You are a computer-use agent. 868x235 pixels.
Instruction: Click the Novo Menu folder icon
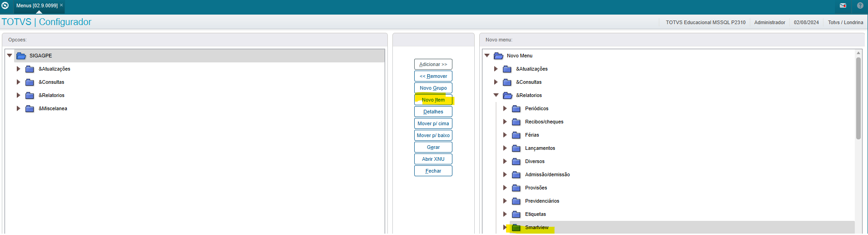(x=498, y=56)
